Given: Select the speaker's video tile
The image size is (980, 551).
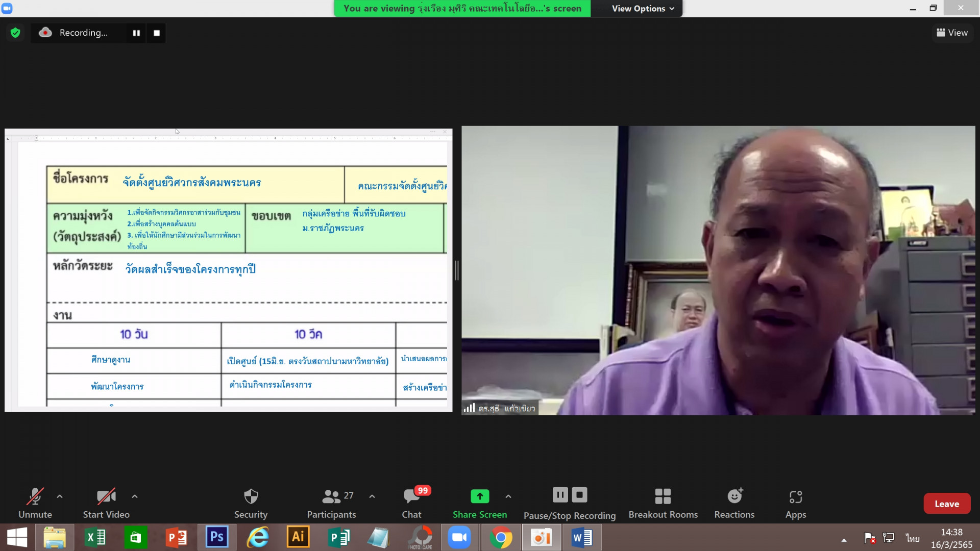Looking at the screenshot, I should [x=718, y=270].
